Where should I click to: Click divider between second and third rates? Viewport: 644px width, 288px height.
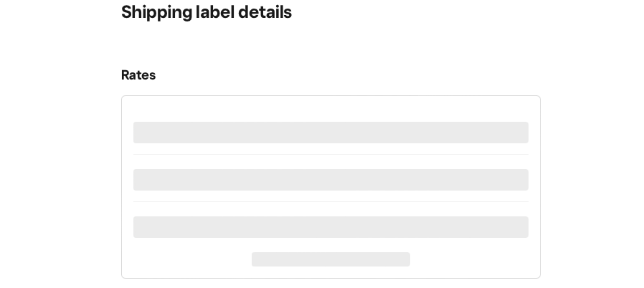(331, 201)
